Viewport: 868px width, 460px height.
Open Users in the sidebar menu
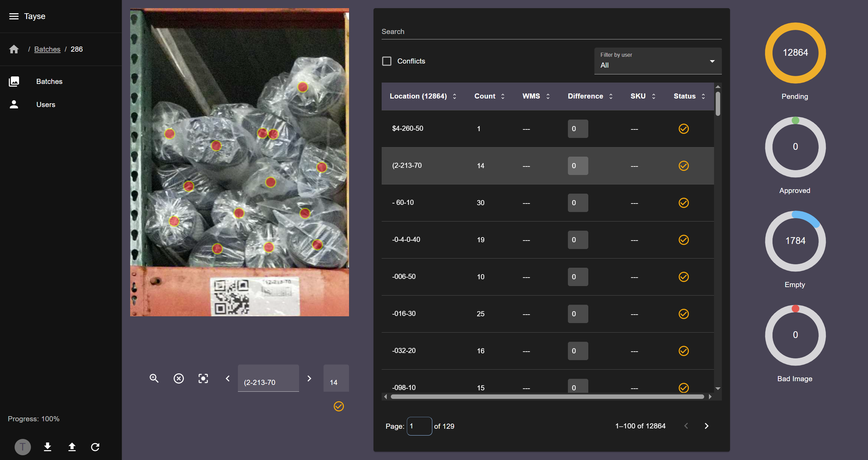pos(46,105)
